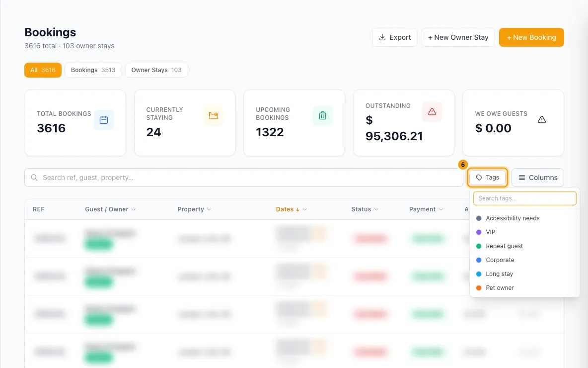Viewport: 588px width, 368px height.
Task: Click the warning triangle in We Owe Guests card
Action: (541, 120)
